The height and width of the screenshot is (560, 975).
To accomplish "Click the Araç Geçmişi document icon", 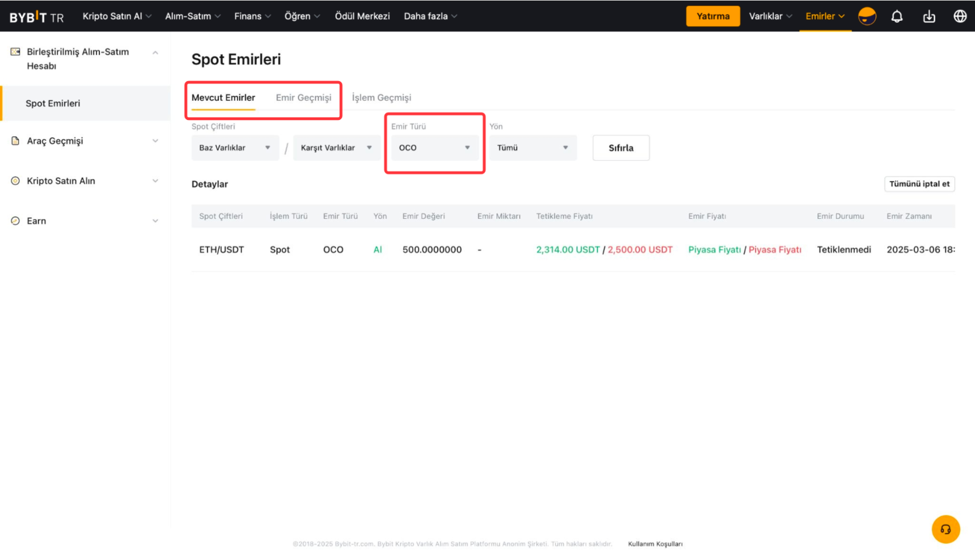I will 16,141.
